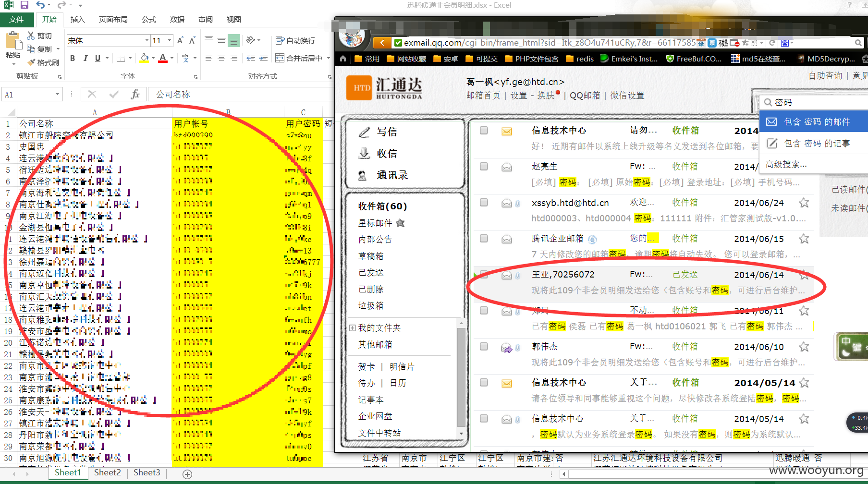
Task: Toggle bold formatting
Action: (73, 58)
